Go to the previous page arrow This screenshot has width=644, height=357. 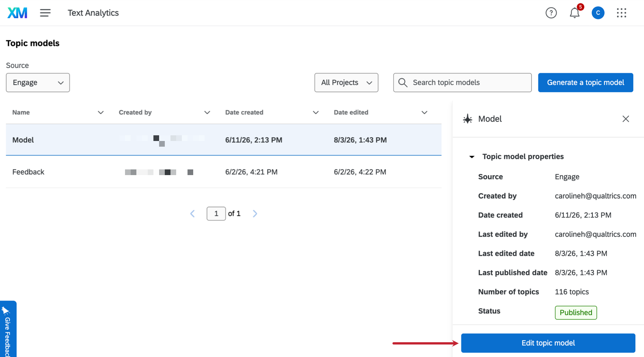192,214
